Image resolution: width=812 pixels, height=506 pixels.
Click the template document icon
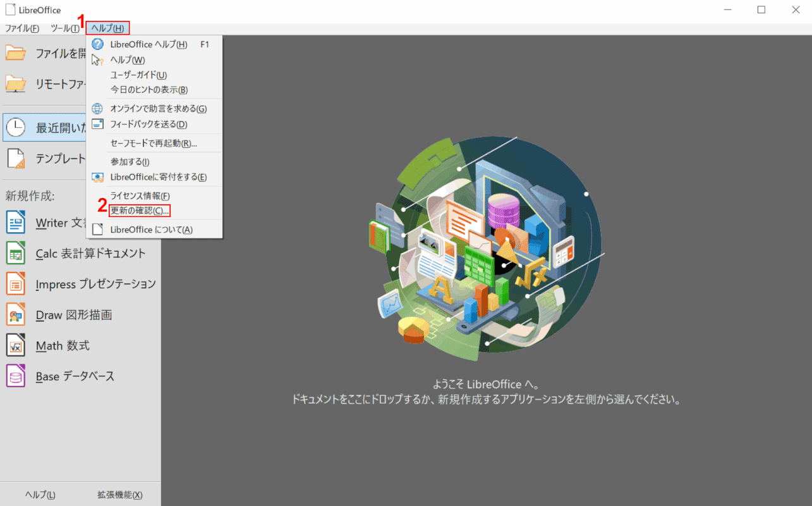tap(16, 159)
